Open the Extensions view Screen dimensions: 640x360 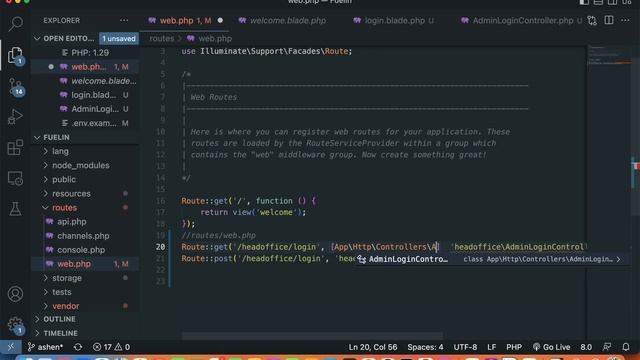tap(16, 147)
